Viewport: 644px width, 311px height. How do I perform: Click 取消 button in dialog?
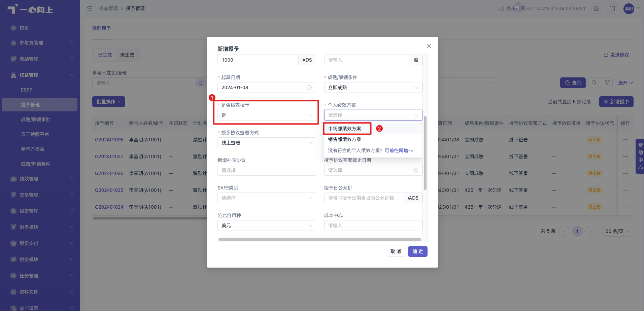click(396, 251)
